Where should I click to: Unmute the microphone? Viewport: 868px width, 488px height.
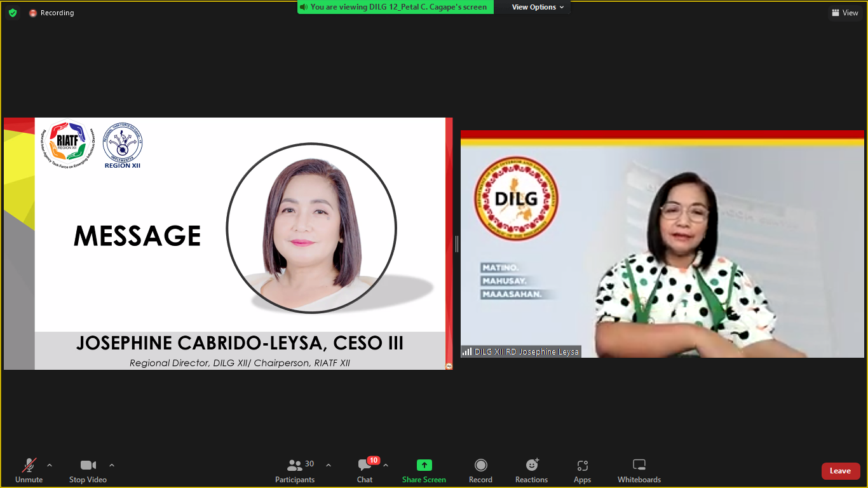point(29,471)
